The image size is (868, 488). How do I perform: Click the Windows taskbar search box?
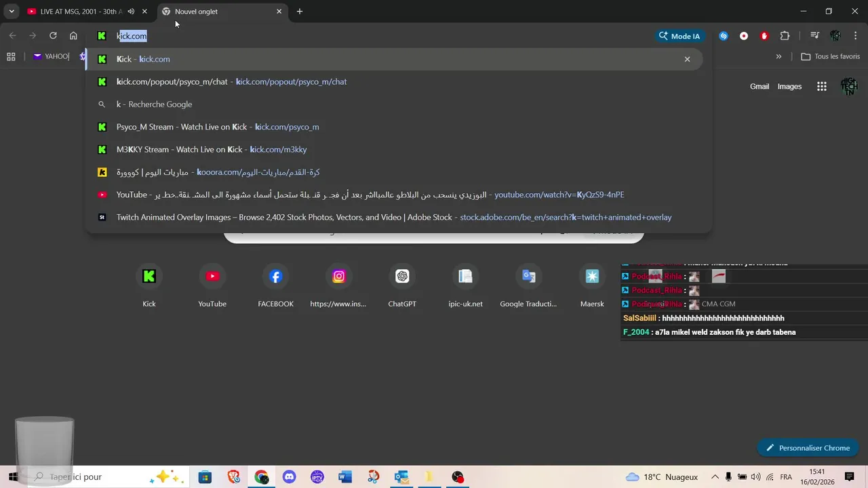108,477
